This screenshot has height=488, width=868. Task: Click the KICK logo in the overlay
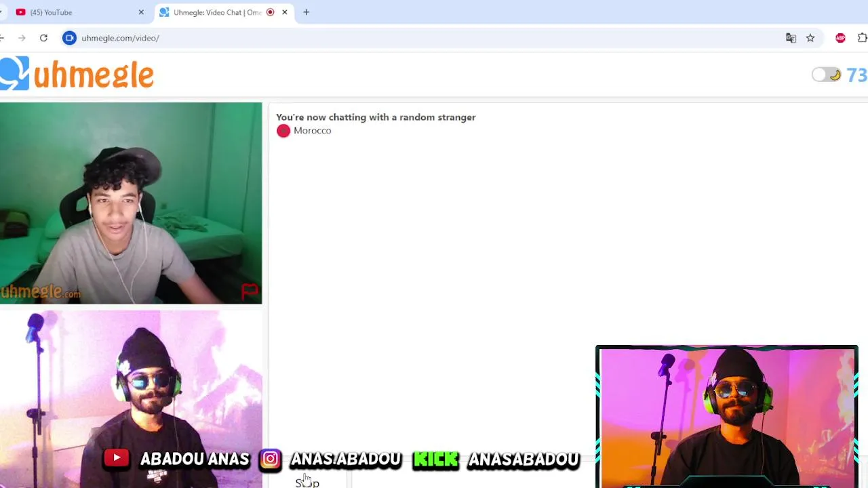click(x=436, y=459)
